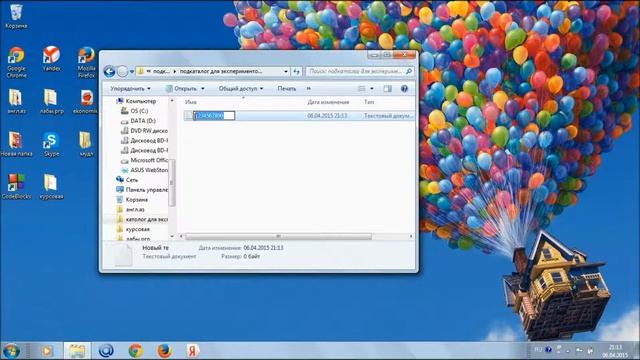Open the 'англ.яз' desktop folder
Screen dimensions: 640x360
click(16, 101)
